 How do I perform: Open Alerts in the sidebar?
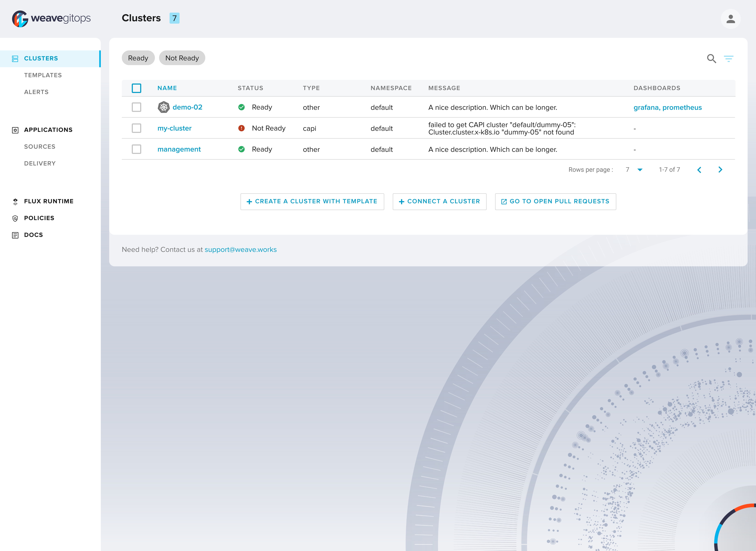(x=36, y=92)
